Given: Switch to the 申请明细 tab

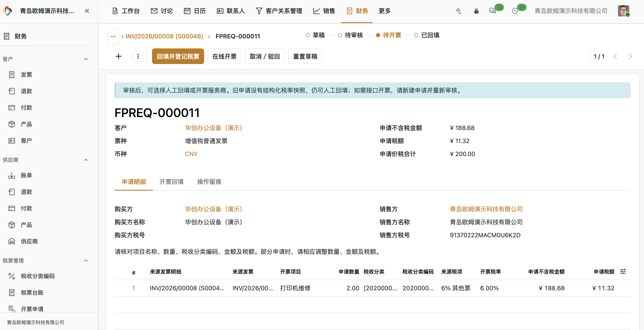Looking at the screenshot, I should [134, 182].
